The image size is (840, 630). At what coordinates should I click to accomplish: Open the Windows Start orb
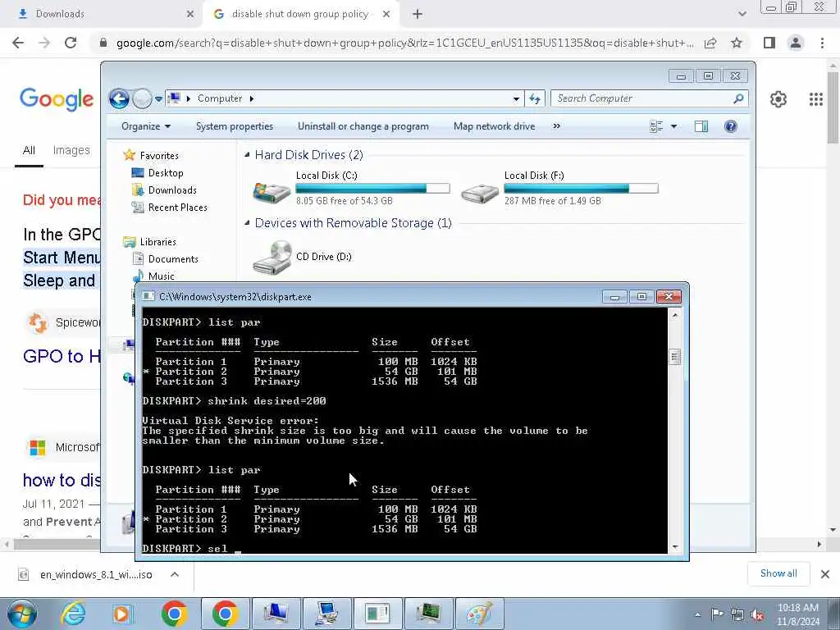(x=21, y=614)
